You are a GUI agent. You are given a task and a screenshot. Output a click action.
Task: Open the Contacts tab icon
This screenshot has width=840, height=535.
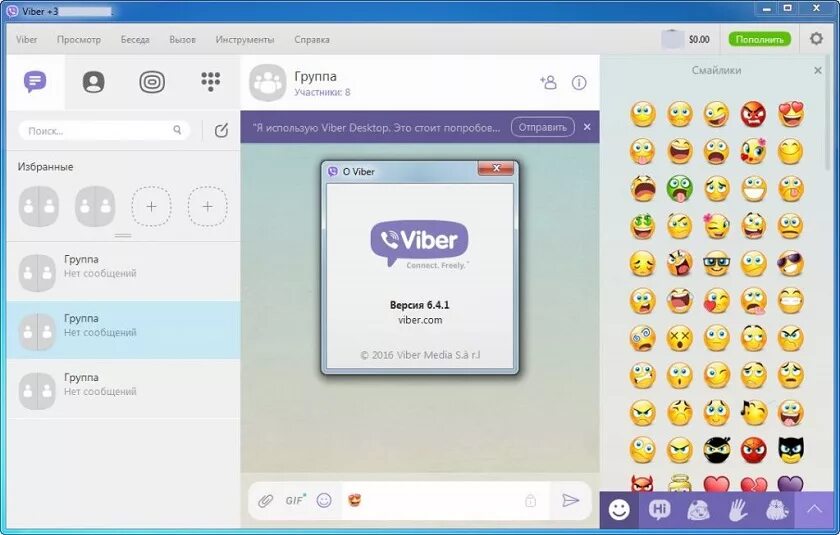93,82
